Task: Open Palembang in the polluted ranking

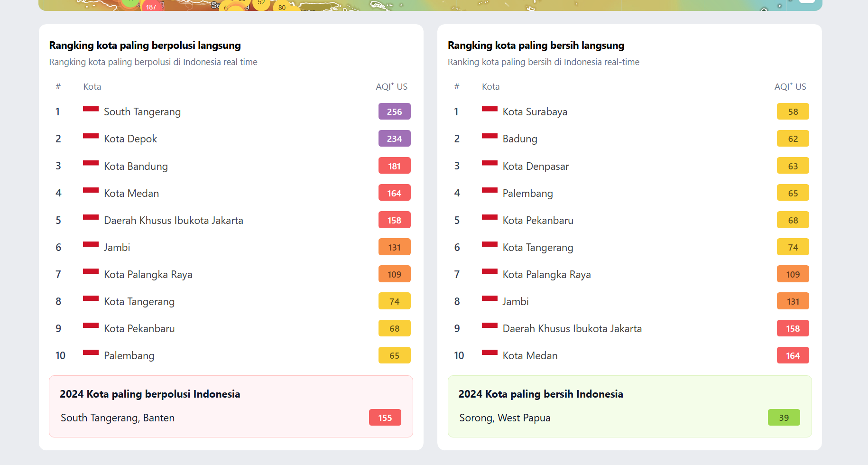Action: [x=129, y=355]
